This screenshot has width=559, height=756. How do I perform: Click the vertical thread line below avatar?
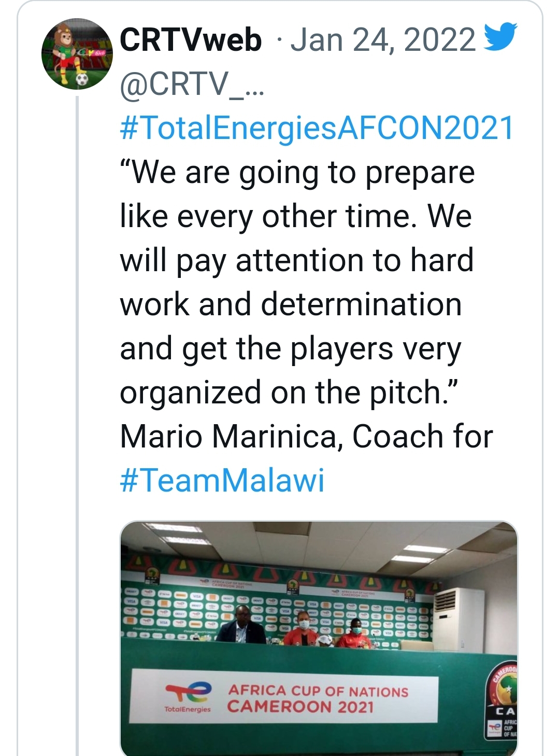(x=77, y=415)
